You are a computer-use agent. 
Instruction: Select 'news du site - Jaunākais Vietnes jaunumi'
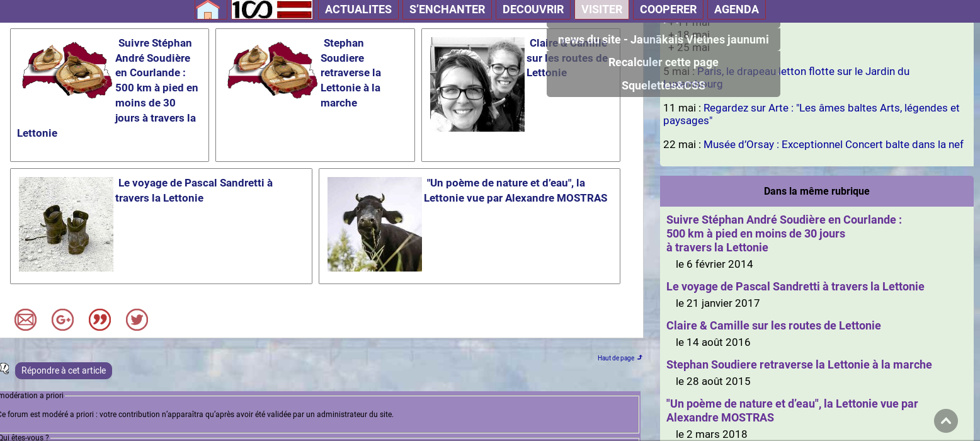point(663,40)
